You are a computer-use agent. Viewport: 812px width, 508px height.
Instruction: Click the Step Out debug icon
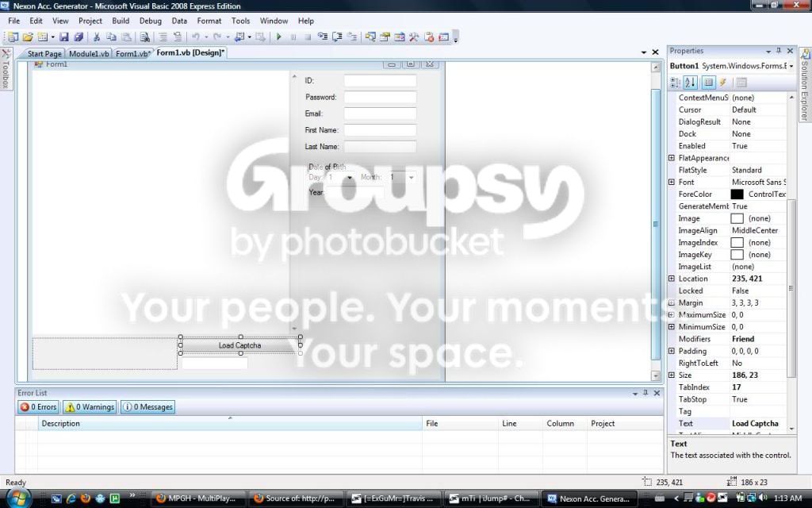click(352, 37)
